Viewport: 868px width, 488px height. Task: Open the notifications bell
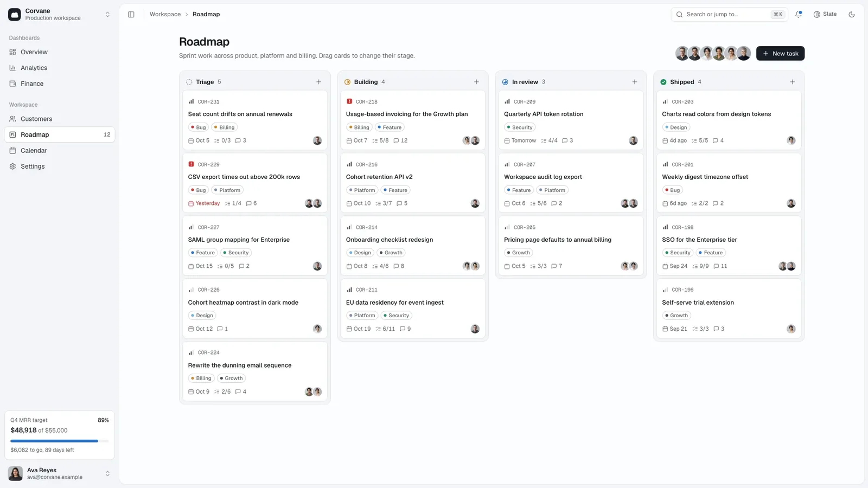(799, 15)
